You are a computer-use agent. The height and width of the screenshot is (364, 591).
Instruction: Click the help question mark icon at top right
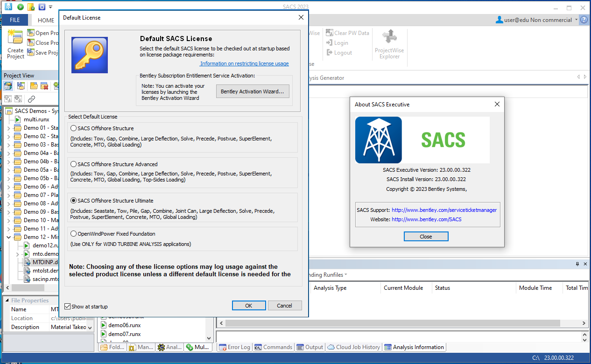[584, 20]
